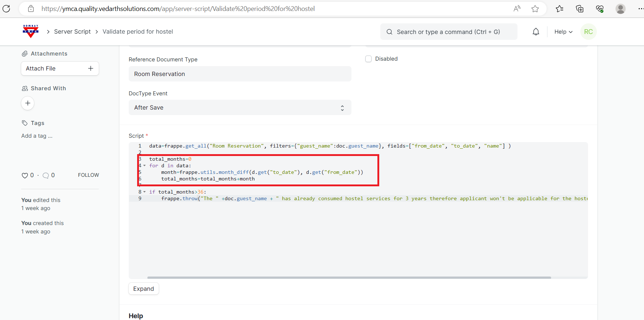
Task: Open comments speech bubble icon
Action: click(x=46, y=175)
